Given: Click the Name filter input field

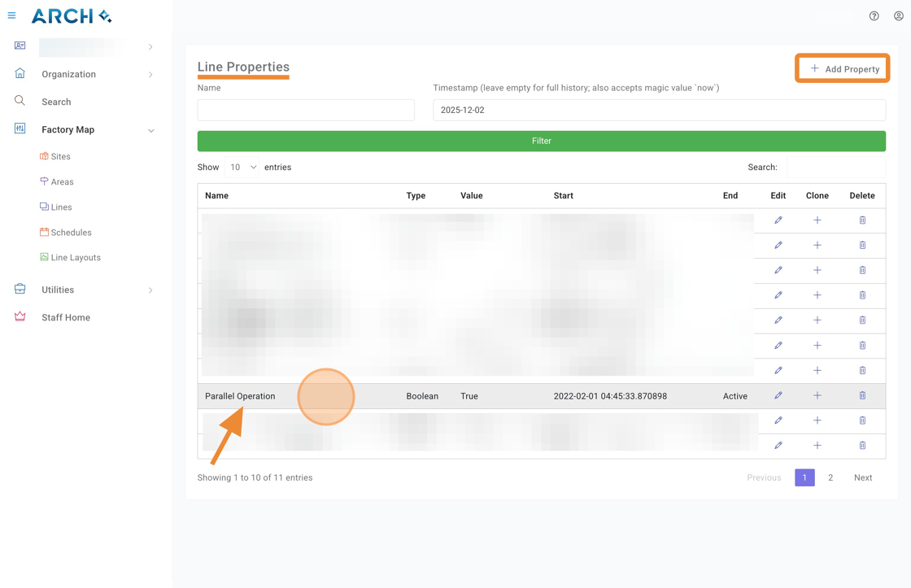Looking at the screenshot, I should (306, 110).
